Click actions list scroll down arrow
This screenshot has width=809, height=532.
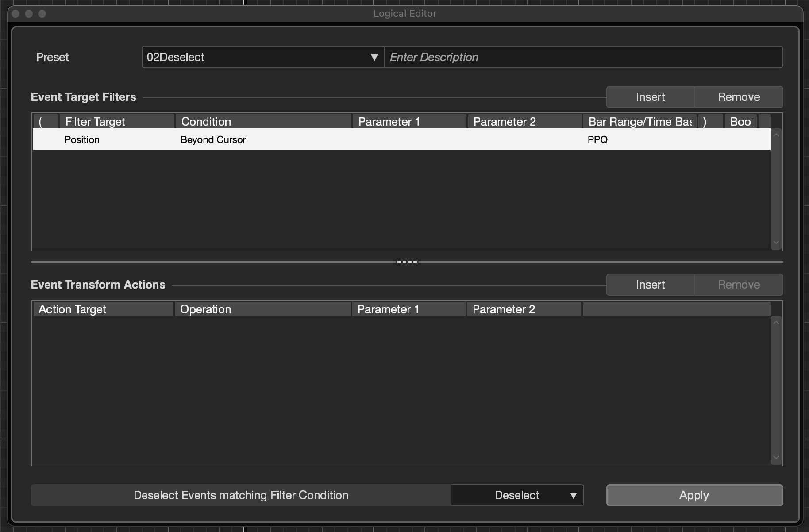[776, 458]
